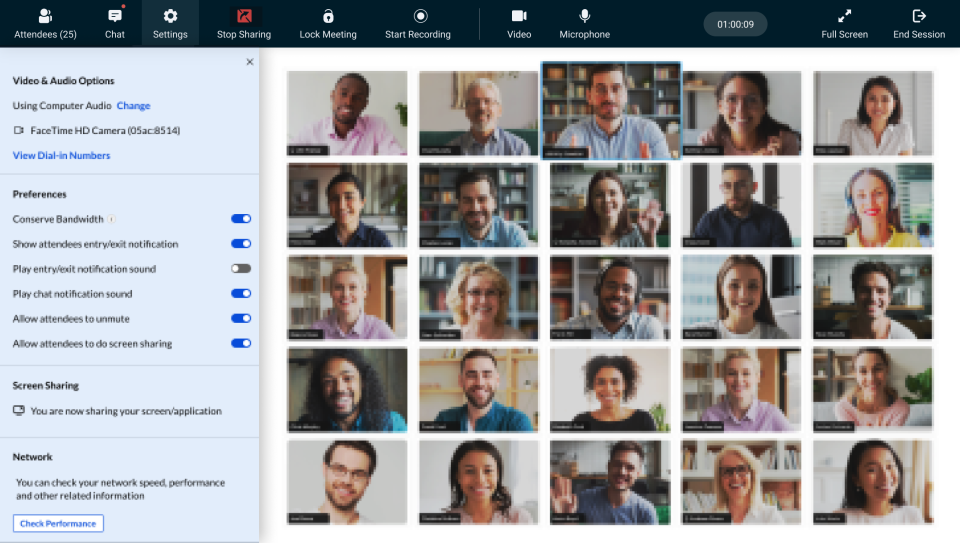
Task: Click Change next to Computer Audio
Action: point(133,105)
